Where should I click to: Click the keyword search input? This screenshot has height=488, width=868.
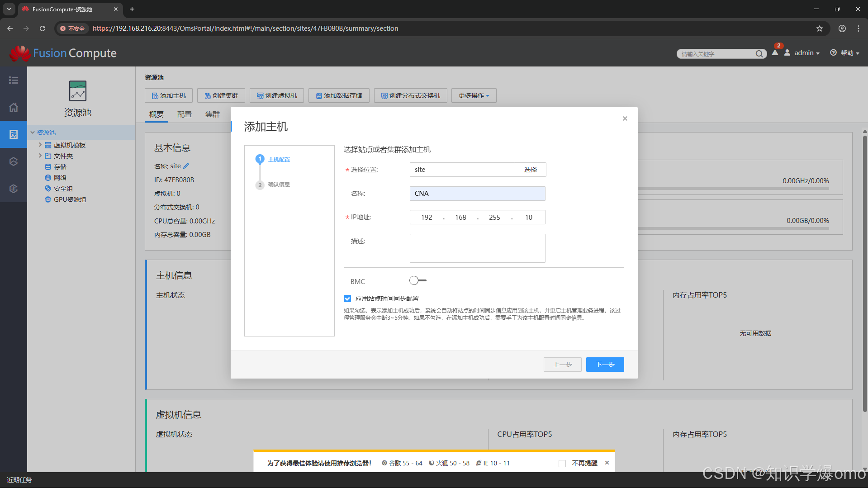[x=717, y=54]
